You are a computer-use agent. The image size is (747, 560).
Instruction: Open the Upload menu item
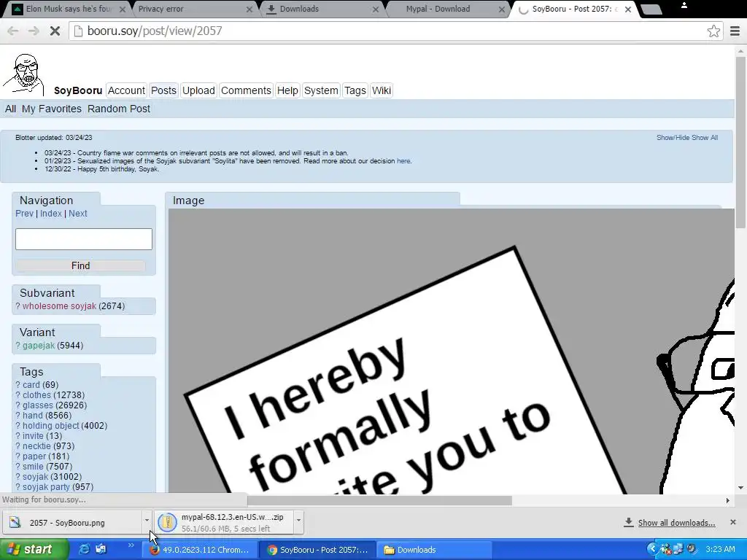pos(198,90)
